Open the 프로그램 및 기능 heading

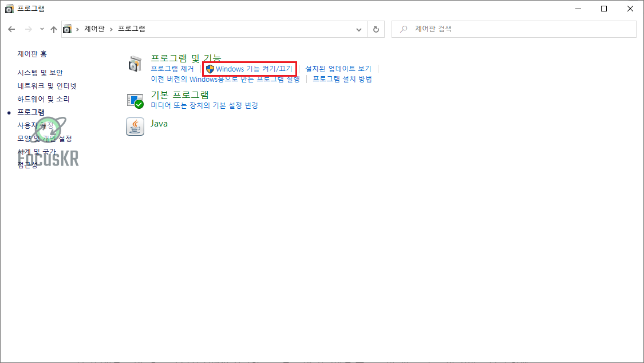[x=186, y=58]
